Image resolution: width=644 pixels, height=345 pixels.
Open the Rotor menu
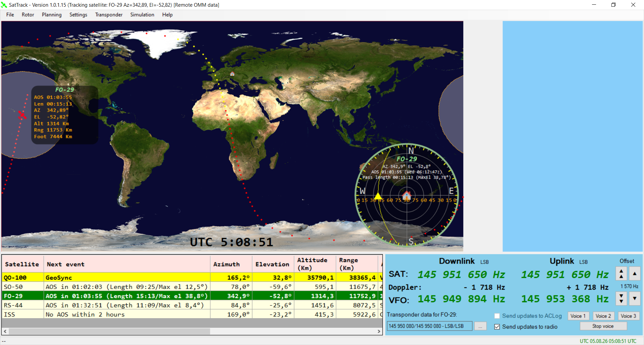(x=28, y=15)
